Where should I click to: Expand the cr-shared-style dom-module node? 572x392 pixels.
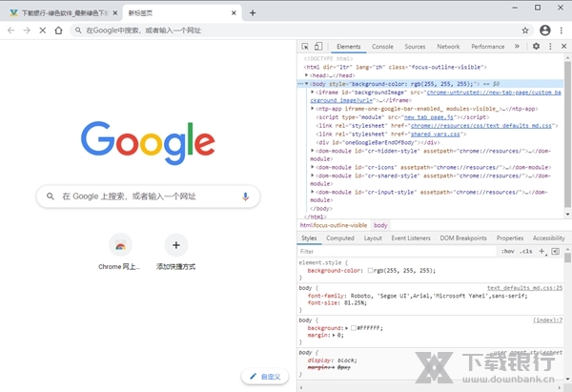[x=313, y=175]
